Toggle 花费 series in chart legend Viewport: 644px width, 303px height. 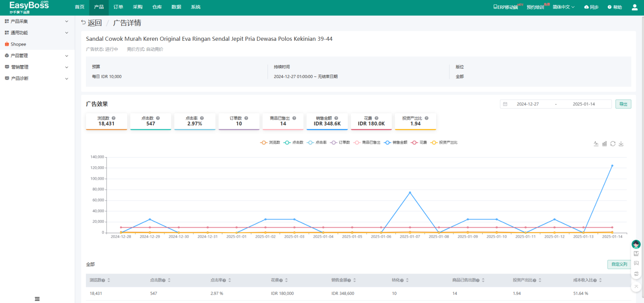coord(419,142)
